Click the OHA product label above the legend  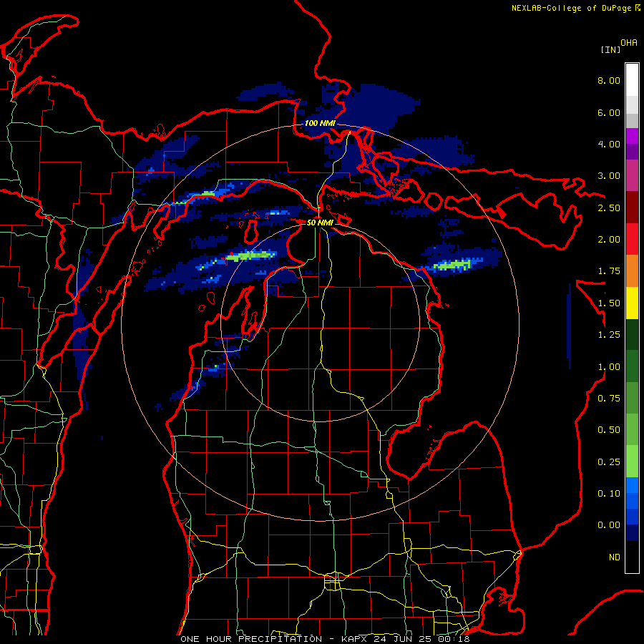(x=629, y=43)
